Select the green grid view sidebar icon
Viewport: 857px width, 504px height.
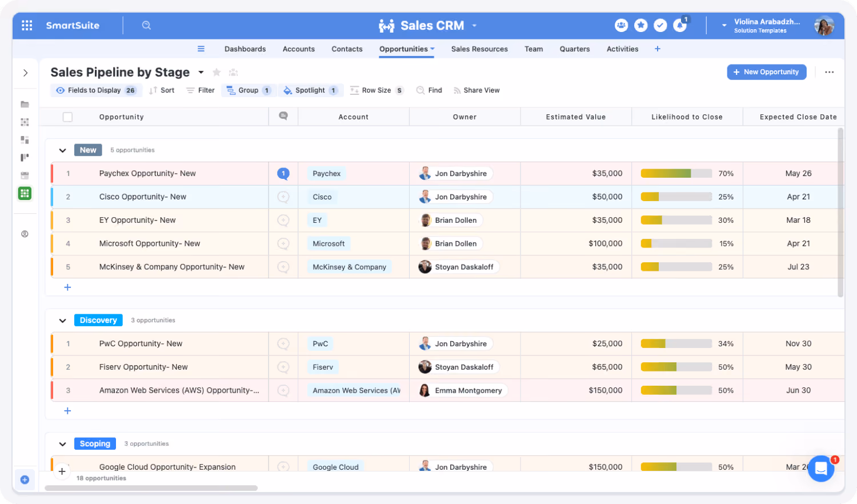[x=25, y=193]
